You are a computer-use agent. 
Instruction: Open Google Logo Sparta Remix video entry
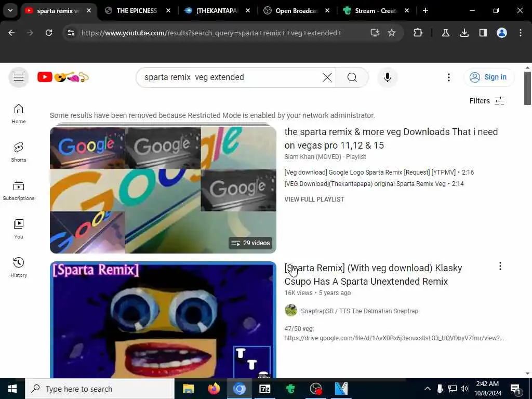(x=379, y=172)
